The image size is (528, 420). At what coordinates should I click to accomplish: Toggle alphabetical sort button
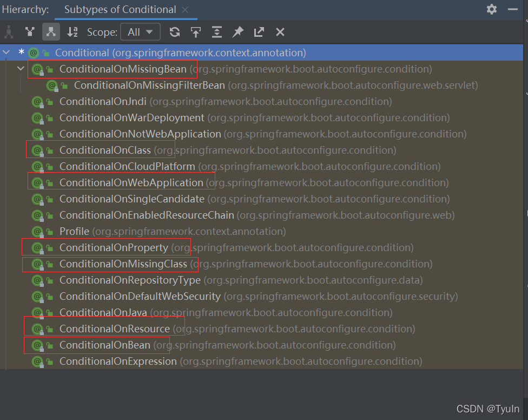point(72,32)
